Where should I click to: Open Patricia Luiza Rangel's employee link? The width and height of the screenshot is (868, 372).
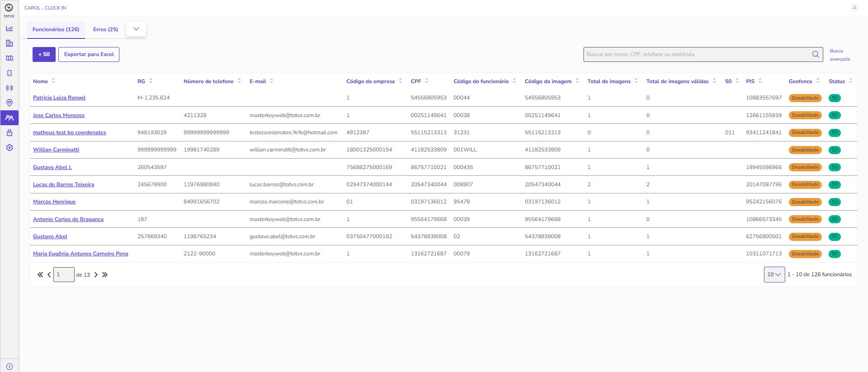(x=59, y=98)
